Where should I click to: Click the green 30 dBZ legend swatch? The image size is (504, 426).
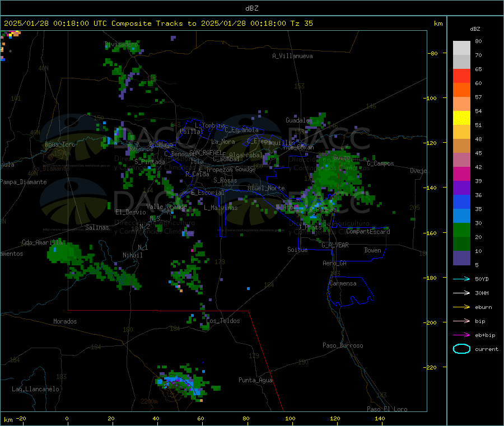tap(461, 230)
